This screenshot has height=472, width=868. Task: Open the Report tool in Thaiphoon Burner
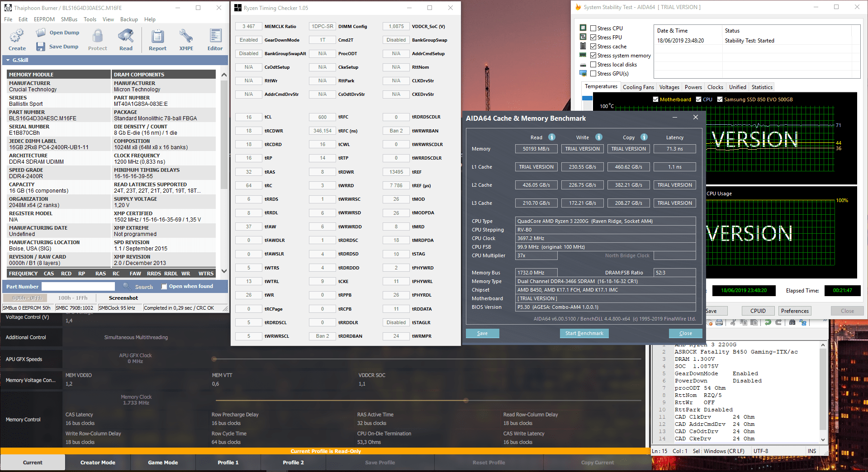[157, 40]
